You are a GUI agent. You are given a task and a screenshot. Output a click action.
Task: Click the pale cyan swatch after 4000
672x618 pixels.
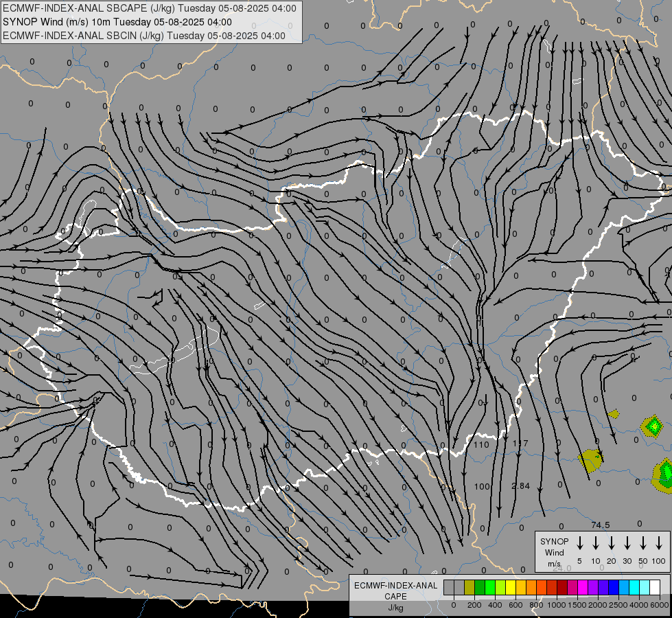pos(645,587)
